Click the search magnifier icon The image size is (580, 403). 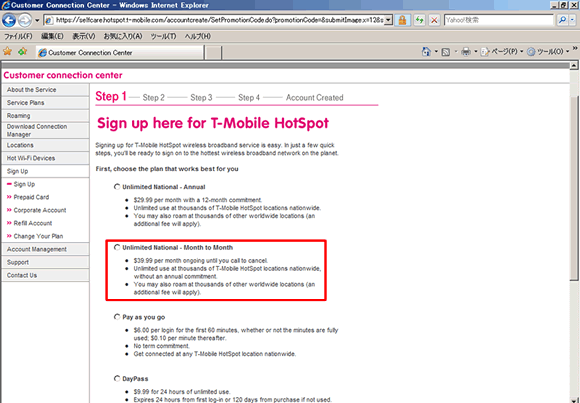pos(562,20)
